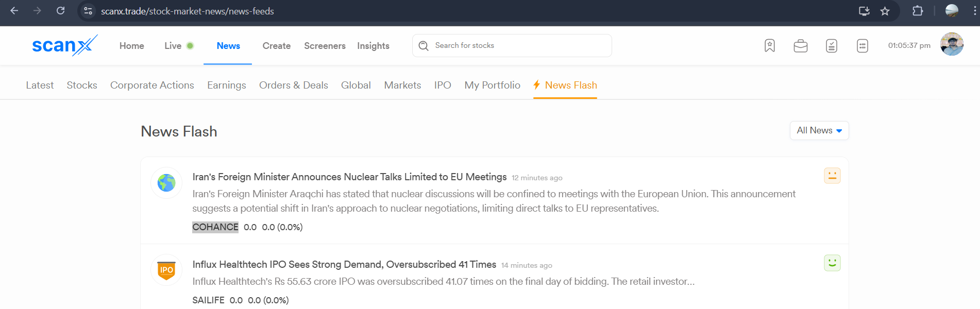Screen dimensions: 980x309
Task: Click the News Flash page heading
Action: 179,131
